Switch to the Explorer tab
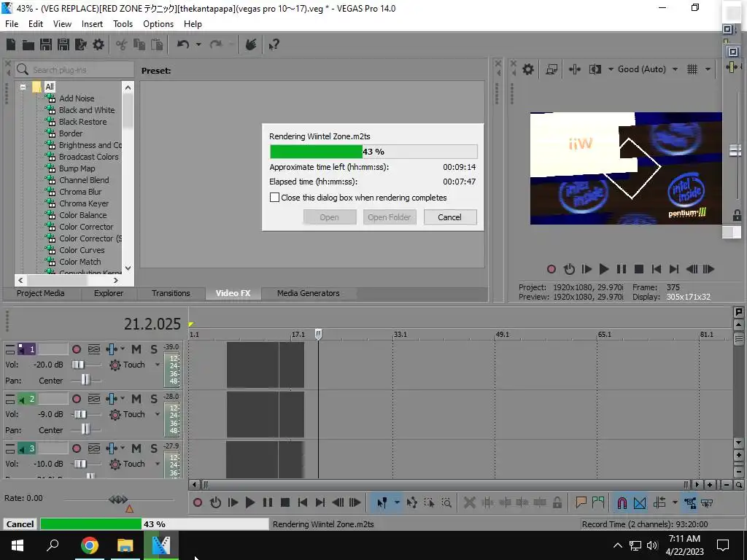This screenshot has height=560, width=747. tap(108, 293)
